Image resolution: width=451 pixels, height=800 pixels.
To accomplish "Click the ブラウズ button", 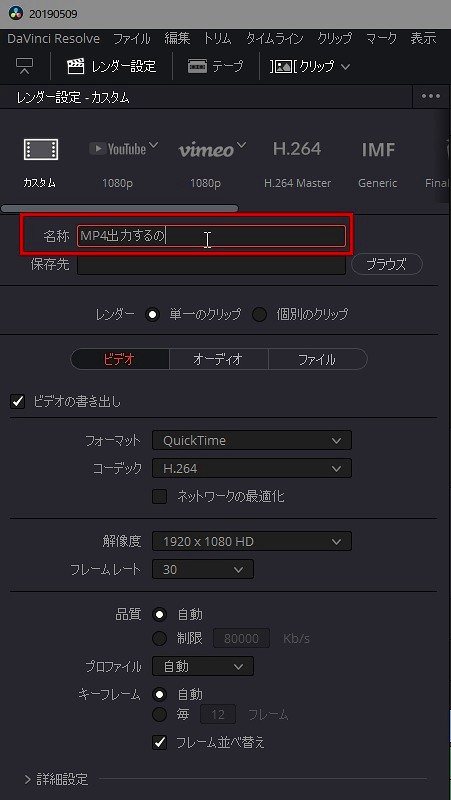I will [x=387, y=264].
